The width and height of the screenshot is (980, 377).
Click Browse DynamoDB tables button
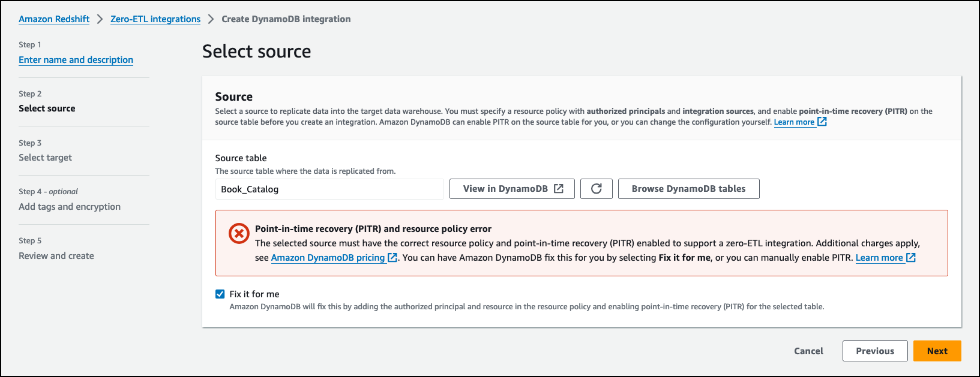coord(688,189)
